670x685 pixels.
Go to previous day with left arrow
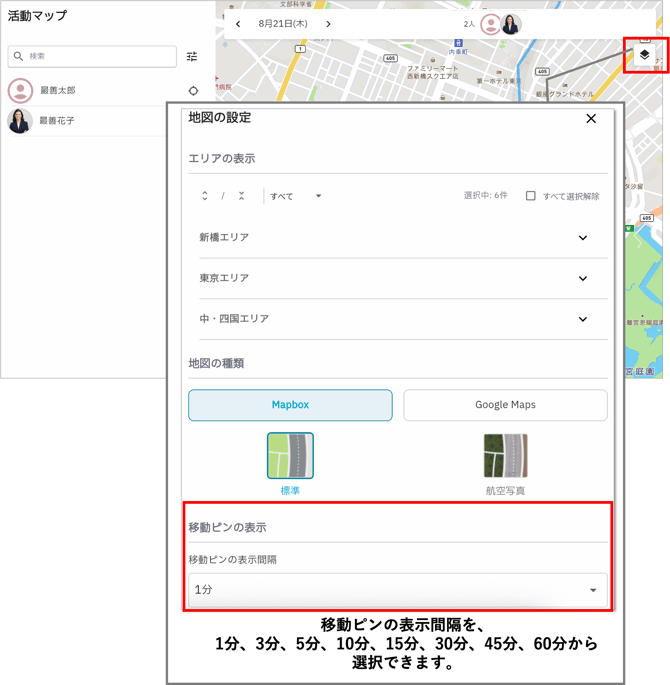pyautogui.click(x=238, y=24)
